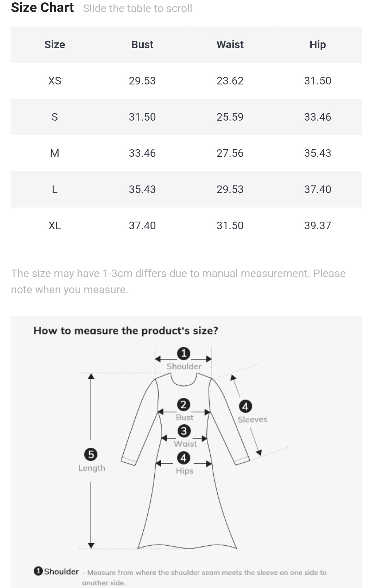Tap the number 4 icon above Sleeves
The image size is (372, 588).
[x=245, y=407]
